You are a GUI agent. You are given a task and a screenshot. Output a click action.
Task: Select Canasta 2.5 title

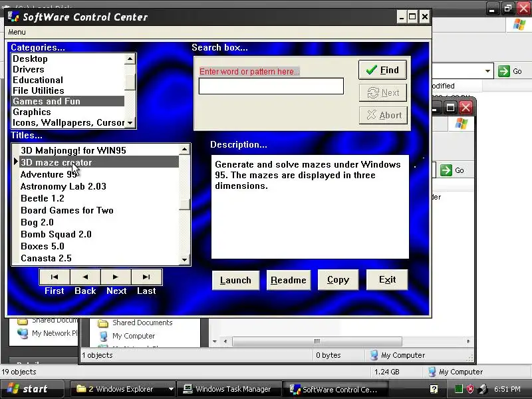99,258
